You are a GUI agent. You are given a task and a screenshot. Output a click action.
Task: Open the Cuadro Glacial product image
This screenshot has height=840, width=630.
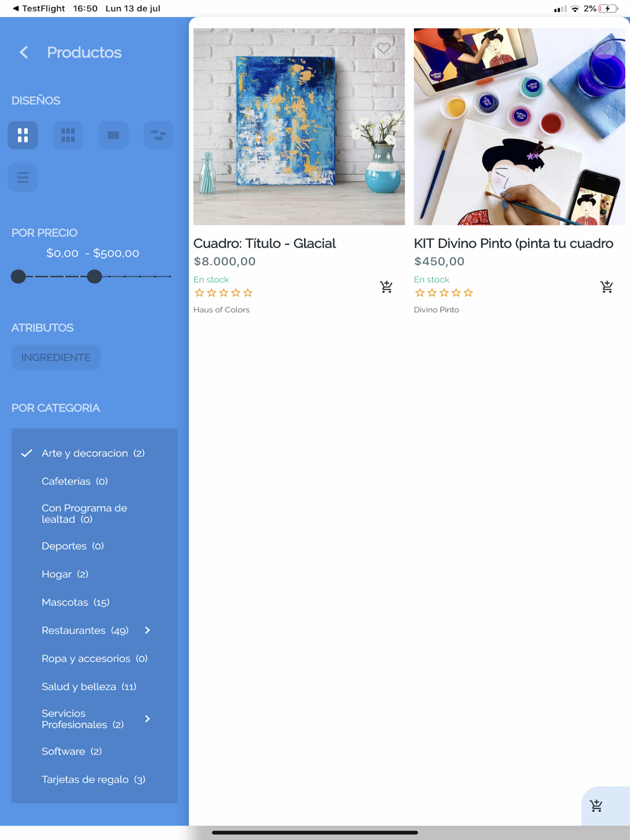(x=299, y=127)
